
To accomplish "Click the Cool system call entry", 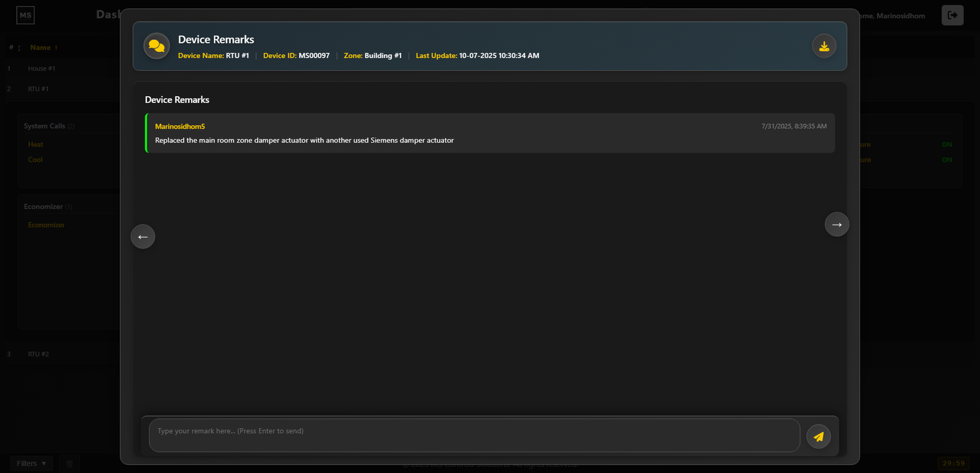I will click(36, 160).
